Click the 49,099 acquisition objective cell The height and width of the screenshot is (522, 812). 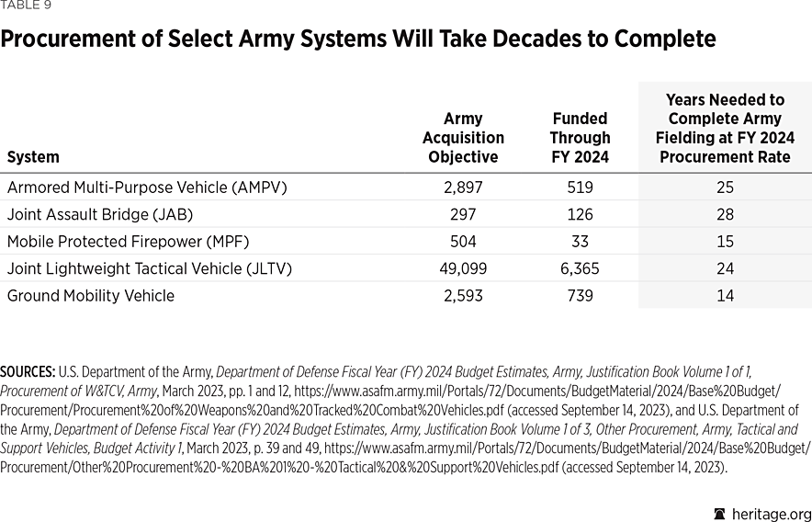463,268
